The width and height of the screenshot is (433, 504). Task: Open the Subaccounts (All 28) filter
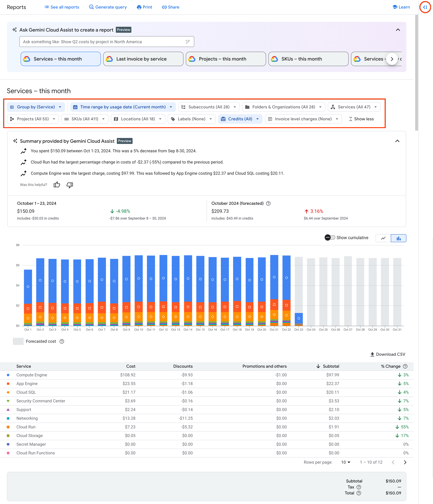209,107
